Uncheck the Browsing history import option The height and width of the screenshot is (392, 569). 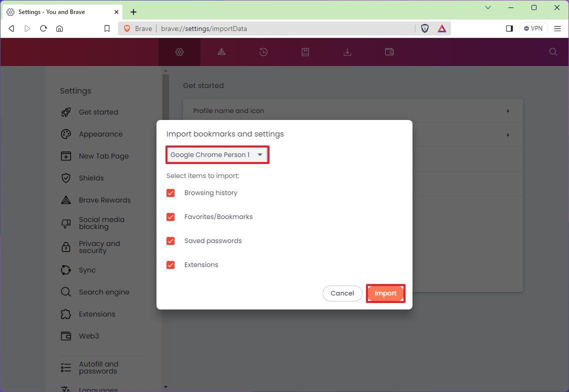pyautogui.click(x=170, y=192)
